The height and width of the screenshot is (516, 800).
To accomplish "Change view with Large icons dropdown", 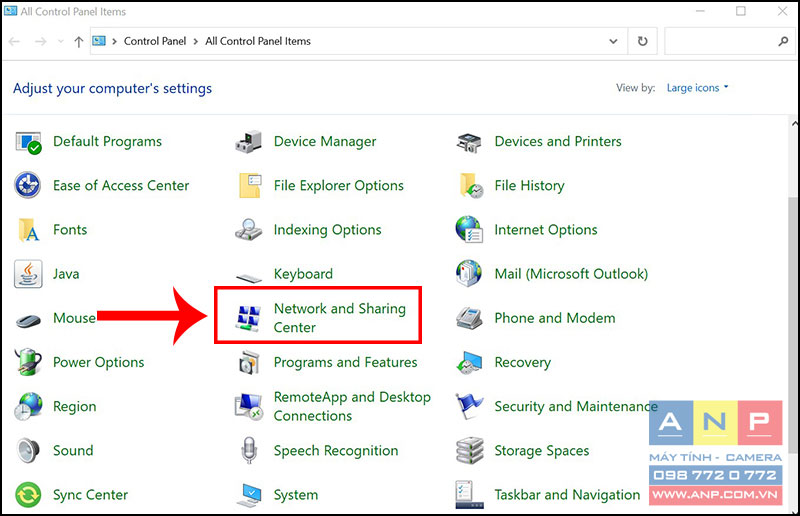I will 697,88.
